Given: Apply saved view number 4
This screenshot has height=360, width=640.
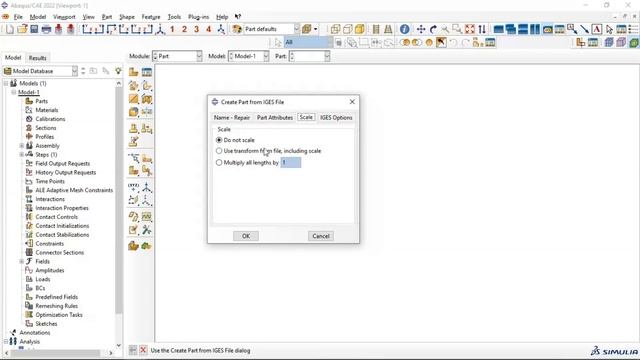Looking at the screenshot, I should click(209, 29).
